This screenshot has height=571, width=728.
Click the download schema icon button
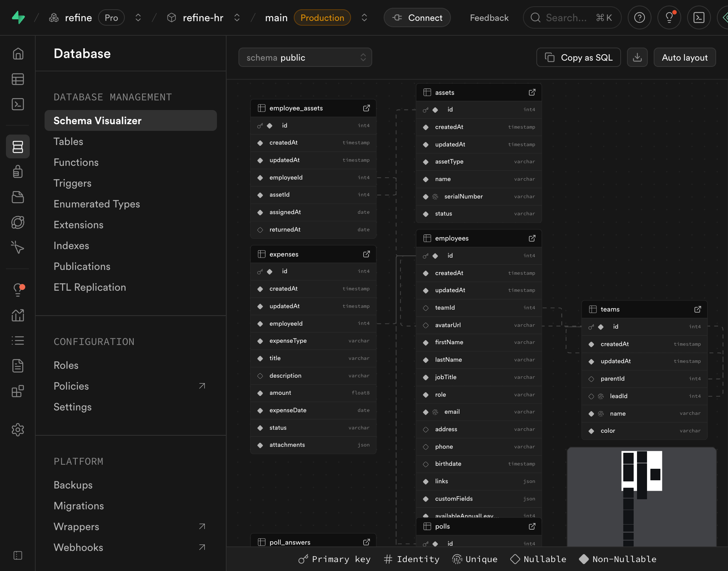tap(637, 57)
